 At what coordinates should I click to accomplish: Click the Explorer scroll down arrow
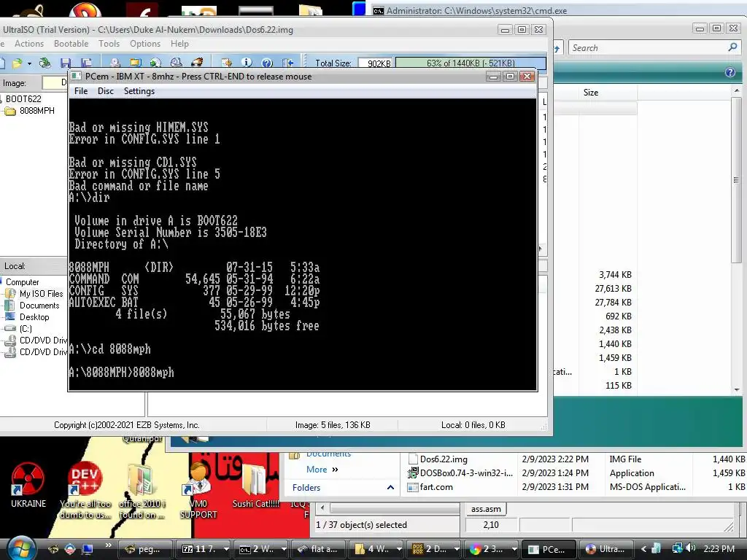tap(737, 390)
